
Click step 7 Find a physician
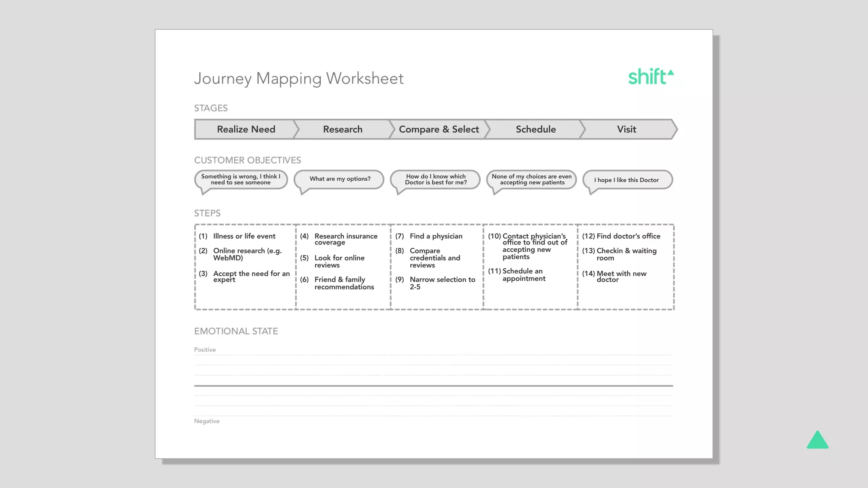pyautogui.click(x=436, y=236)
